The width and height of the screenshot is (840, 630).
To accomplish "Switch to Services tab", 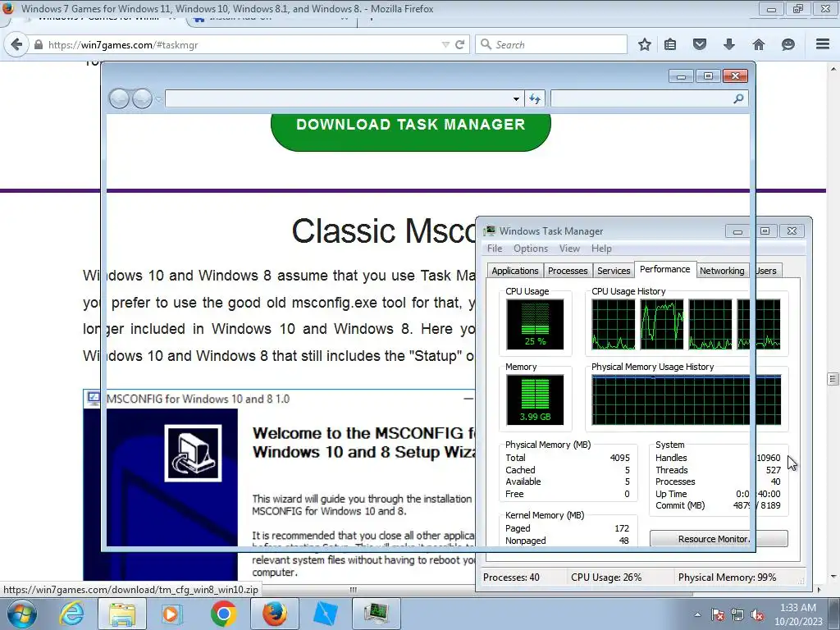I will click(x=614, y=271).
